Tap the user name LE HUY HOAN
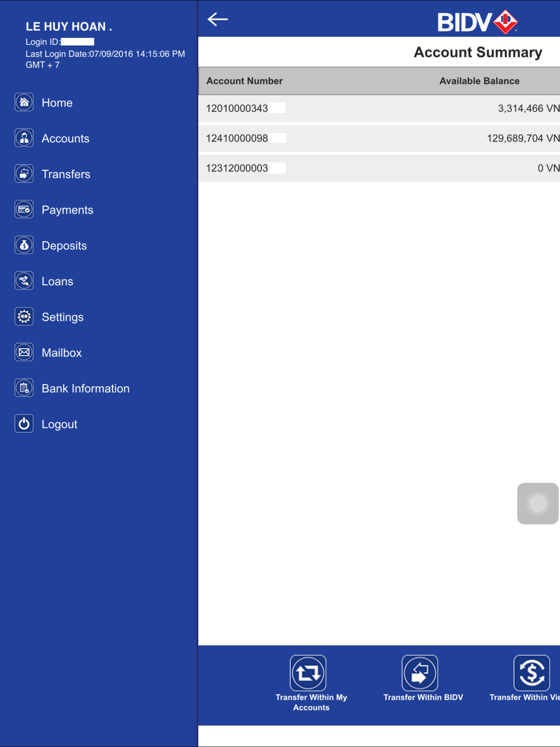 (x=69, y=26)
